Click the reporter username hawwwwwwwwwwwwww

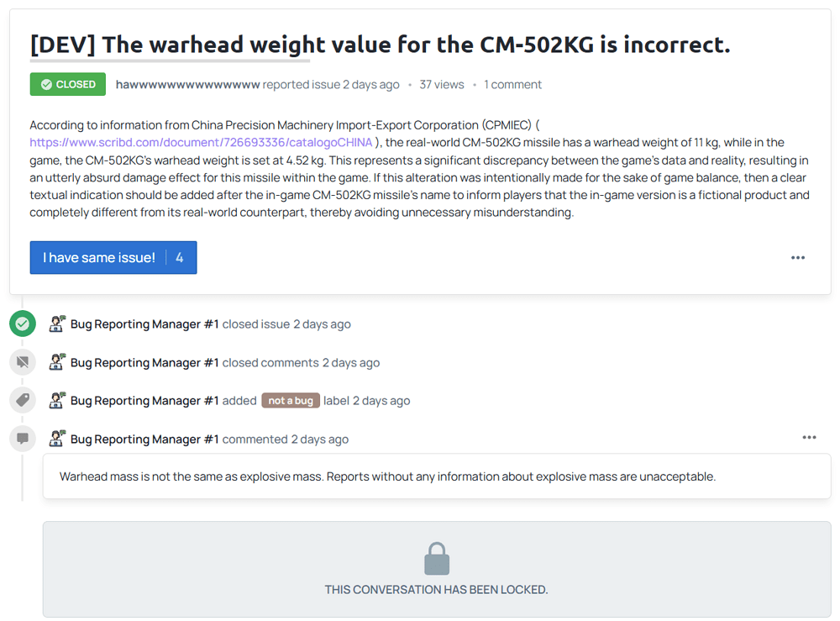click(x=187, y=85)
